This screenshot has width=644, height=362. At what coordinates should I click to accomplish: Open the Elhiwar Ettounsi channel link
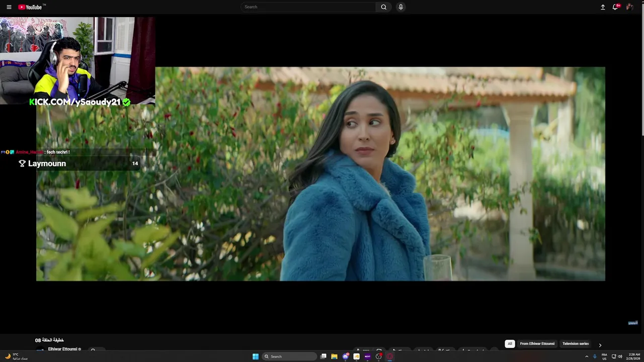point(62,349)
